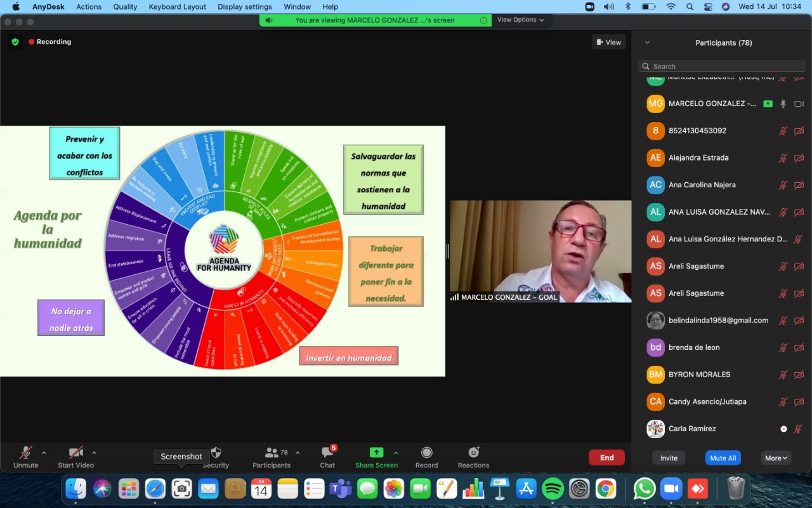Click the Share Screen icon
This screenshot has width=812, height=508.
point(376,453)
